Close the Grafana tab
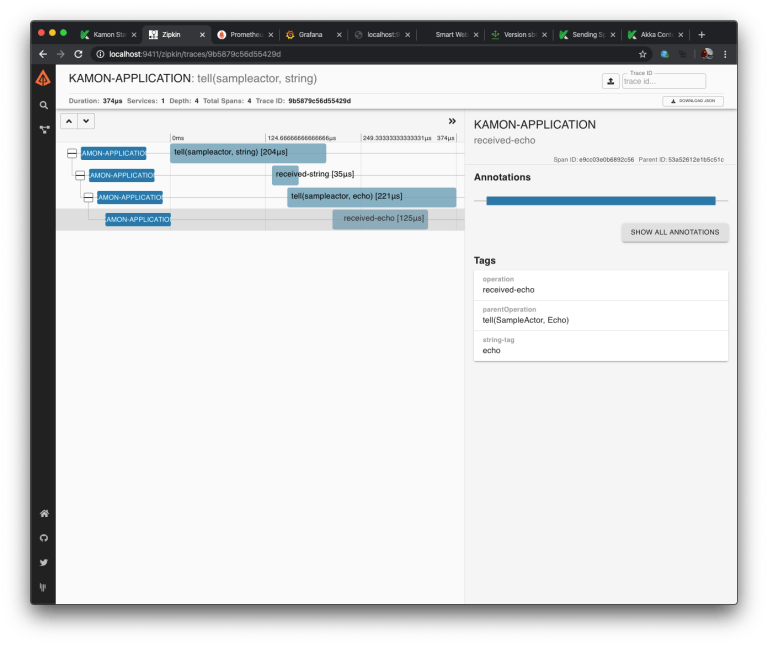The image size is (768, 645). (x=338, y=35)
